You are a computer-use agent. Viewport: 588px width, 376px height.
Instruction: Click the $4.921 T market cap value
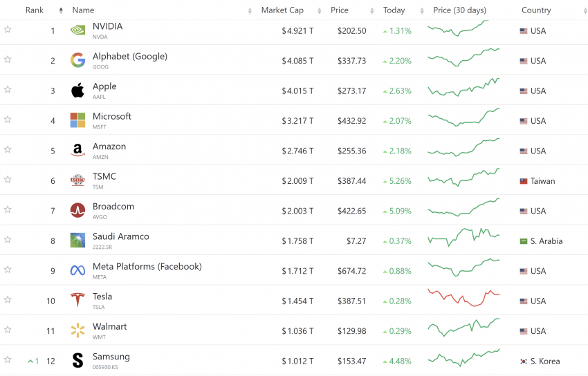(x=297, y=31)
